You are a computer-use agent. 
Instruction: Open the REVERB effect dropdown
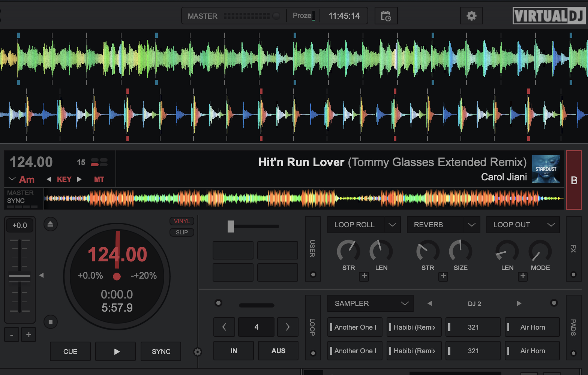pos(472,225)
